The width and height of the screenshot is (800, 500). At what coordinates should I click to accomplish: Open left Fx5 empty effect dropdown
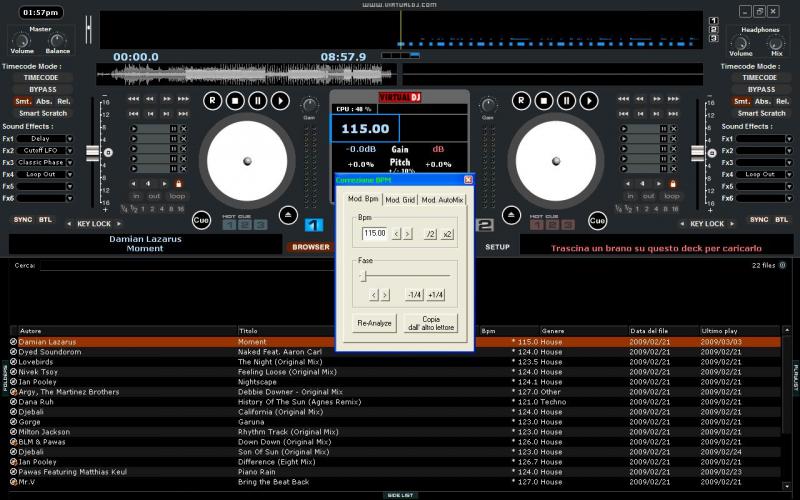click(x=70, y=186)
